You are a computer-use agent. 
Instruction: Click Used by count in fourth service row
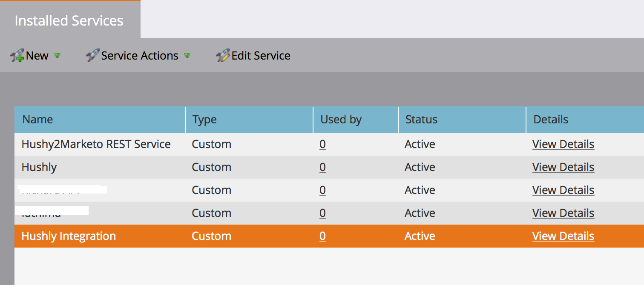coord(322,213)
